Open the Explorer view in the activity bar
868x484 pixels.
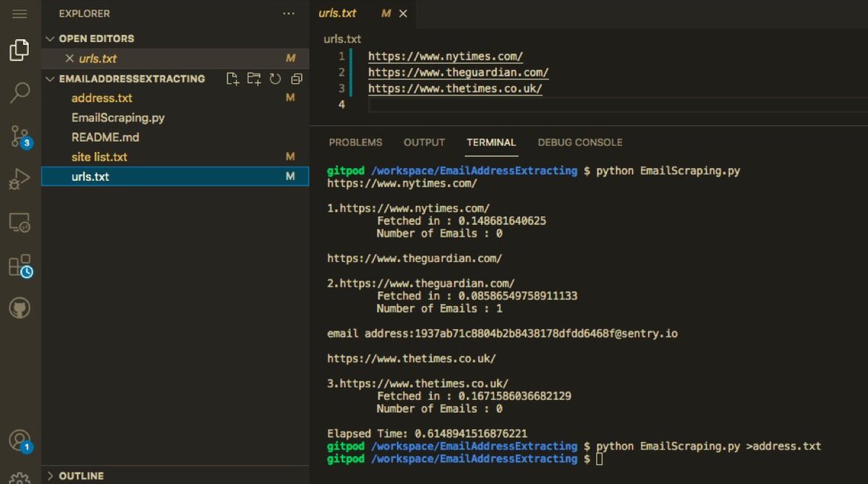pyautogui.click(x=20, y=50)
